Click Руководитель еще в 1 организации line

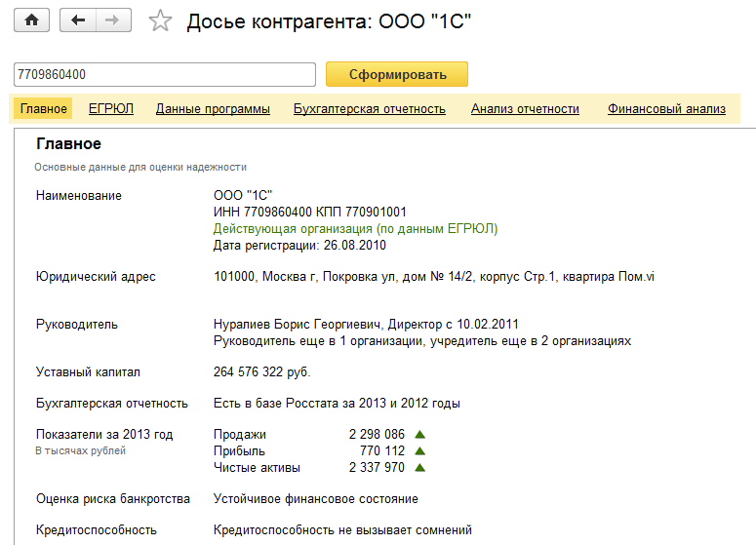[421, 341]
